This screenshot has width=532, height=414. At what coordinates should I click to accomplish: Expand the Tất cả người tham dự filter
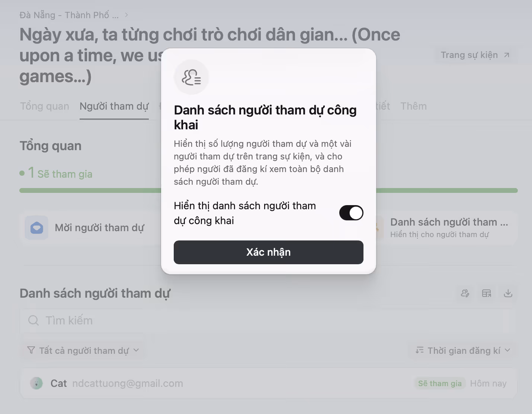pyautogui.click(x=83, y=350)
